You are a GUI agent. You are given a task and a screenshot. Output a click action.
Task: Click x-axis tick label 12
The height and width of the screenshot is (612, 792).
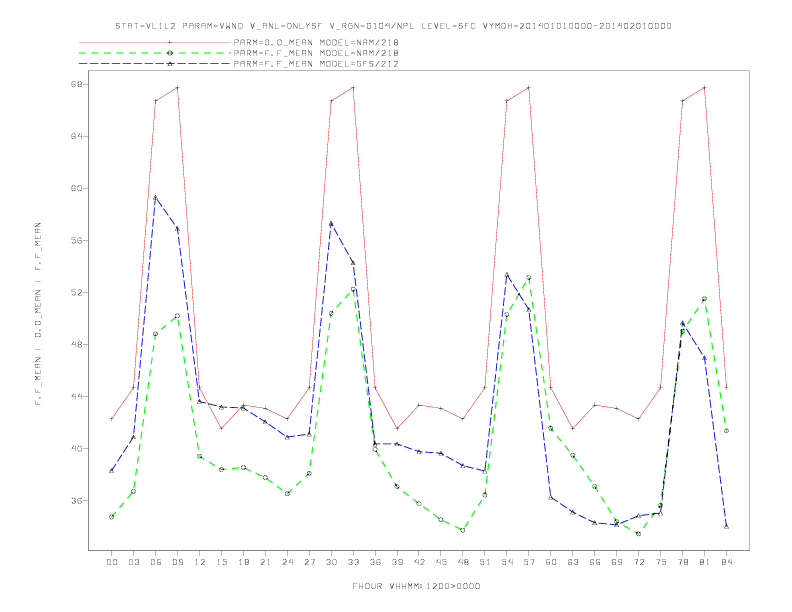[x=200, y=562]
